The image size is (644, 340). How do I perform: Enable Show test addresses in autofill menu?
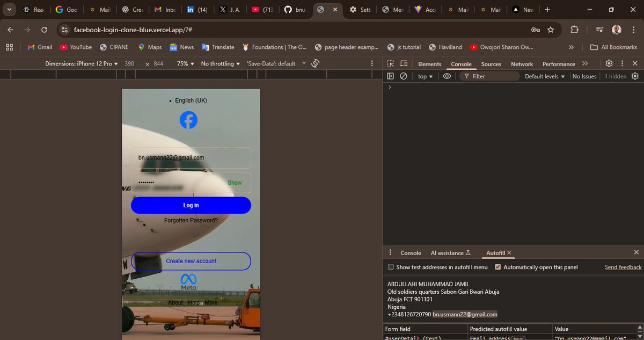[x=391, y=267]
